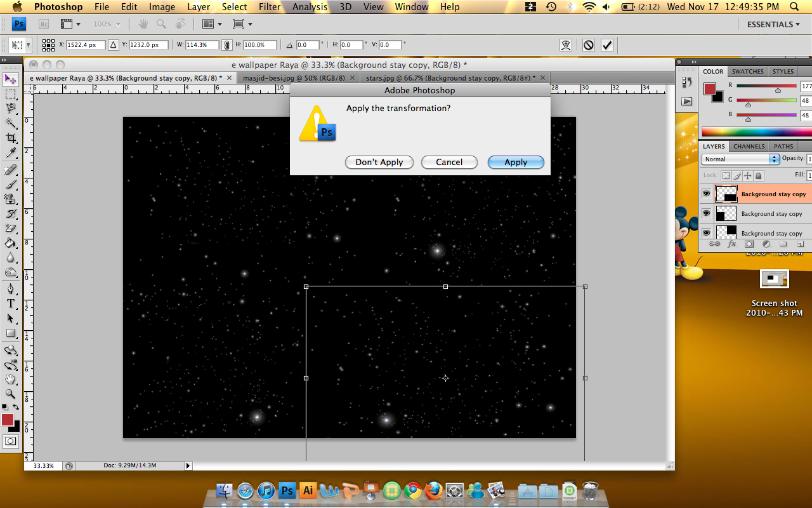Select the History Brush tool
This screenshot has width=812, height=508.
point(11,213)
